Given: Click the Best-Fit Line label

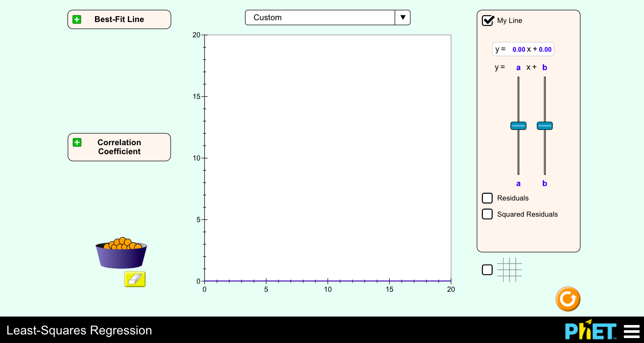Looking at the screenshot, I should pos(119,19).
